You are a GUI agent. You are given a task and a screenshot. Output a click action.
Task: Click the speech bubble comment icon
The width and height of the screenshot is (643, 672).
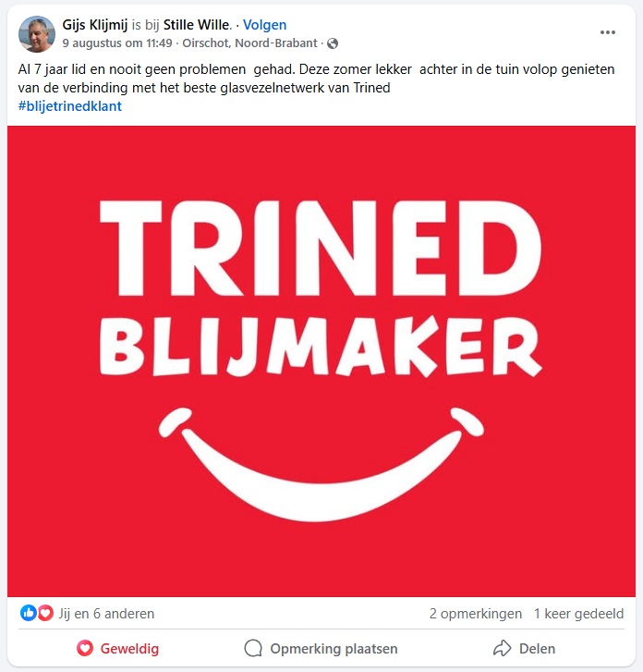[253, 648]
